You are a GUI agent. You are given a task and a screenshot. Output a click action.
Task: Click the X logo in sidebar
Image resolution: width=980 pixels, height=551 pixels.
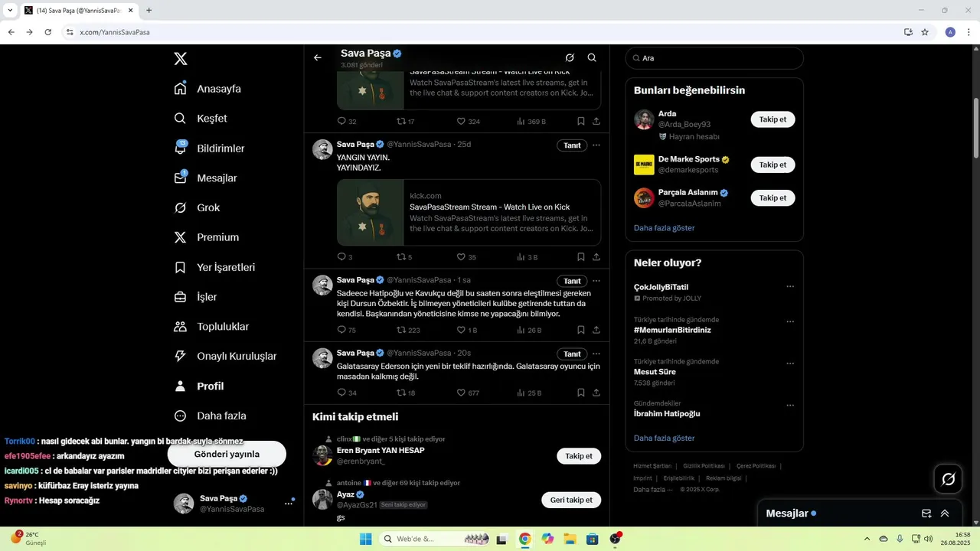tap(180, 58)
